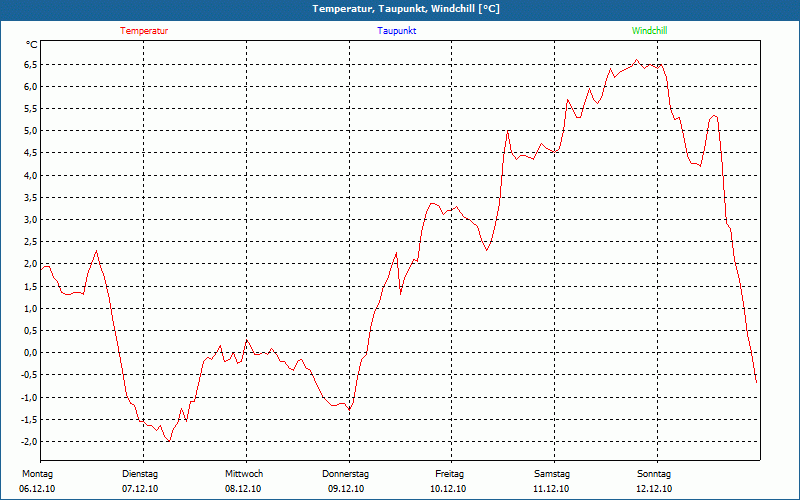Click the 5,0 y-axis value
800x500 pixels.
pyautogui.click(x=30, y=131)
